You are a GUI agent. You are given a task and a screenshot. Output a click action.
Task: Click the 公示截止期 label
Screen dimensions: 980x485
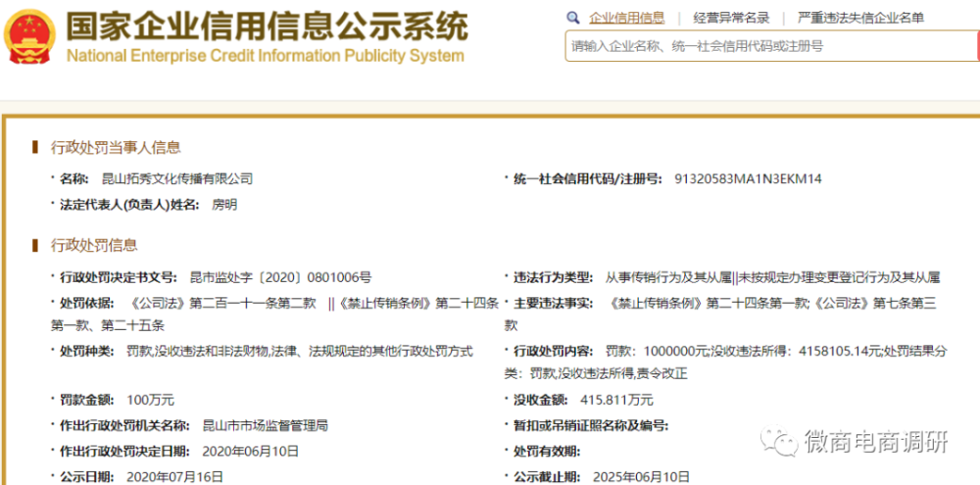click(x=547, y=477)
